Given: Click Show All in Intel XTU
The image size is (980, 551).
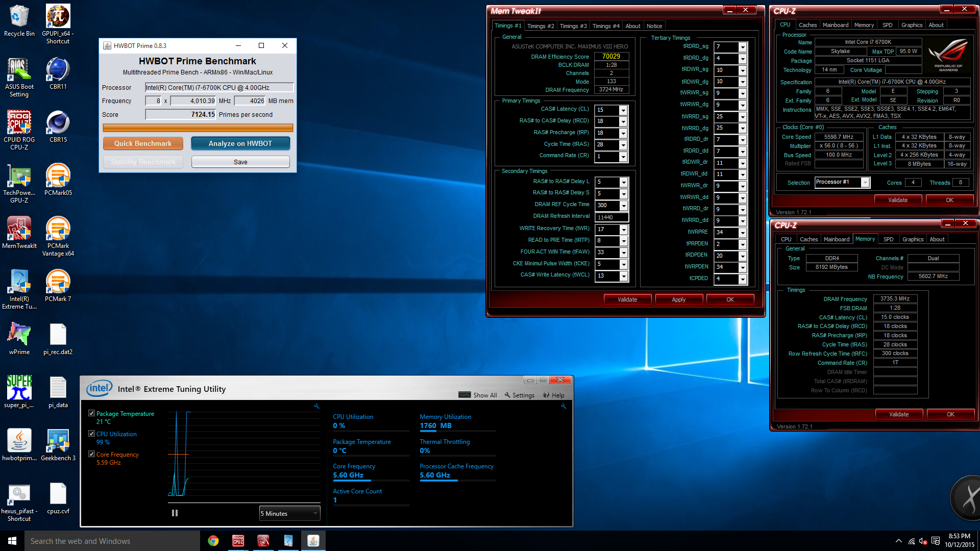Looking at the screenshot, I should 478,395.
